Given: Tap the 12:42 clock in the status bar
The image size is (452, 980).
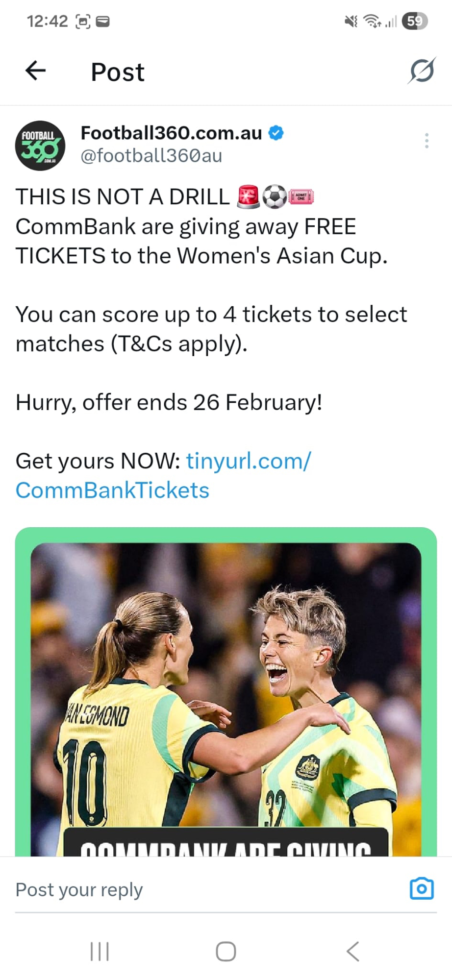Looking at the screenshot, I should click(47, 21).
